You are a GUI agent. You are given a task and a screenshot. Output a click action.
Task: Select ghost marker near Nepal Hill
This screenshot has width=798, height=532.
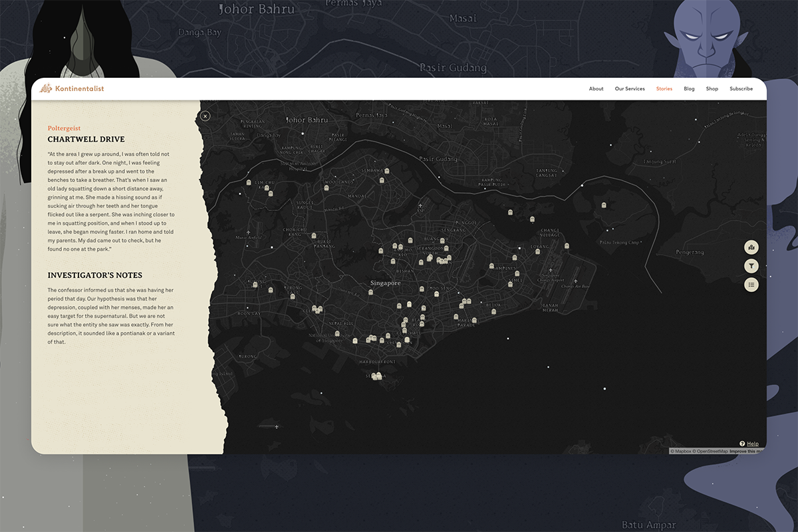pyautogui.click(x=337, y=334)
